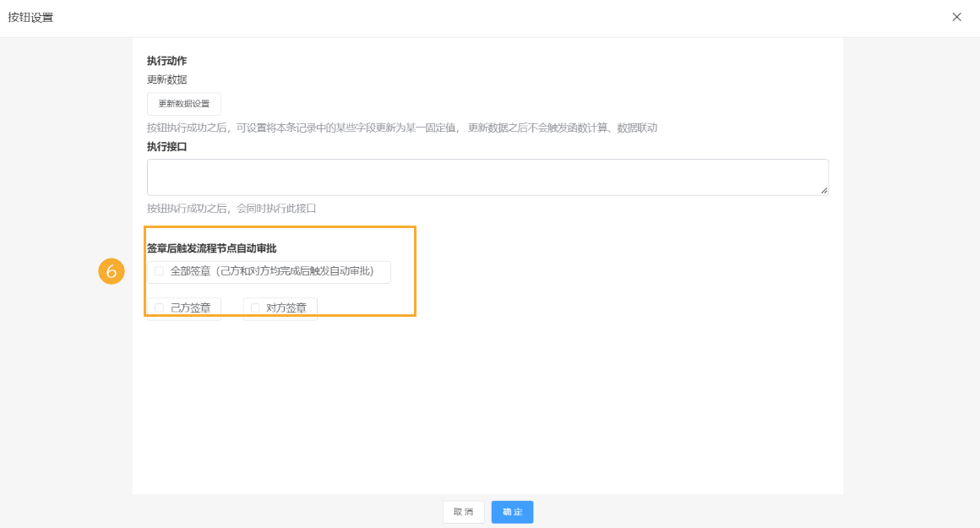Confirm settings with the 确定 button

512,512
